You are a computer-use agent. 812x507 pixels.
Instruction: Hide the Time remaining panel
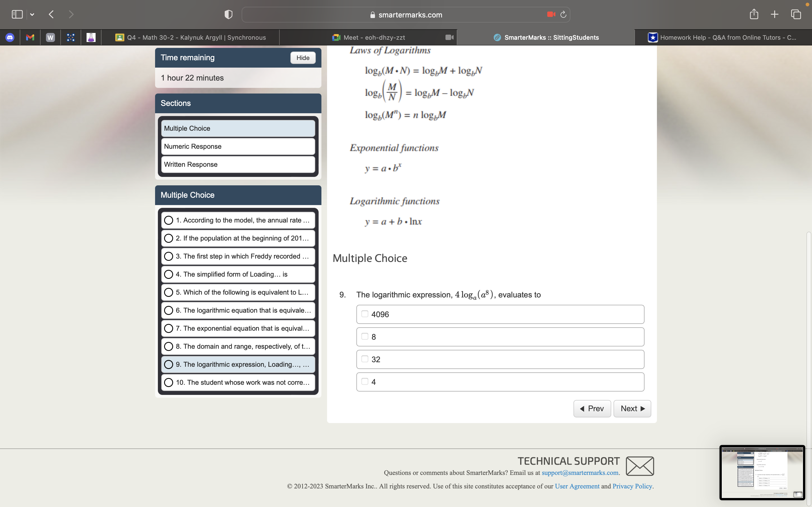click(302, 58)
